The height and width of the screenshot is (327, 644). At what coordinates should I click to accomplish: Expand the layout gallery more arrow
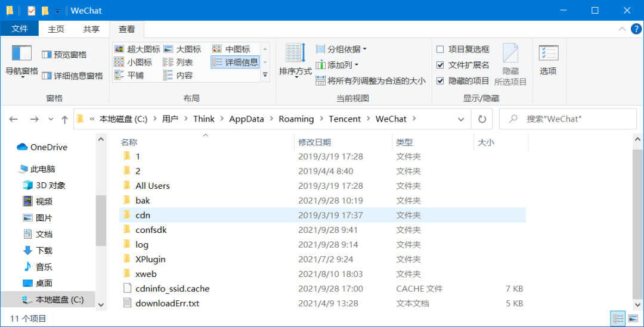(265, 76)
